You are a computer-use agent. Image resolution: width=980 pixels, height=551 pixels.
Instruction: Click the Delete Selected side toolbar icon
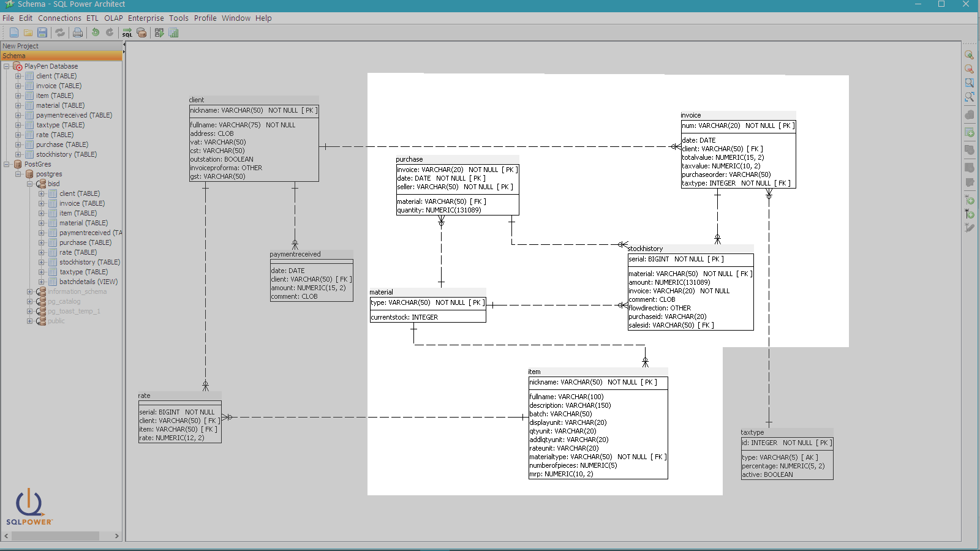point(969,114)
